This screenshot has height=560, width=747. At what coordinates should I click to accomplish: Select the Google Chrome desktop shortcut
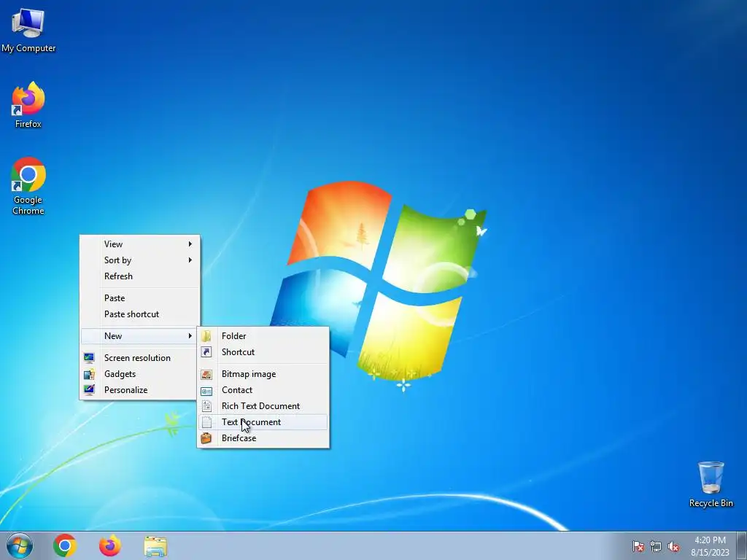coord(28,186)
